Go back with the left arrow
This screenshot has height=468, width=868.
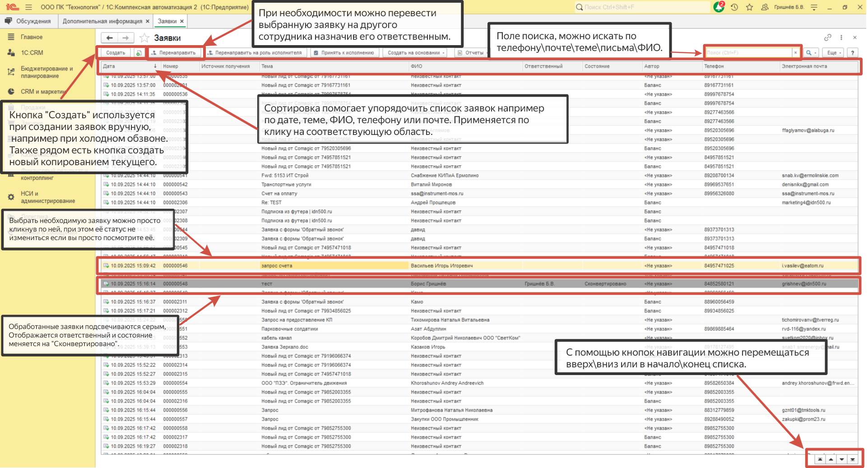click(110, 38)
